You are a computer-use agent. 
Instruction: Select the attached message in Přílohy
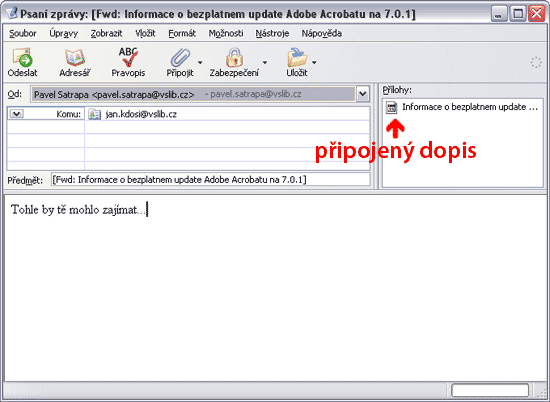462,107
